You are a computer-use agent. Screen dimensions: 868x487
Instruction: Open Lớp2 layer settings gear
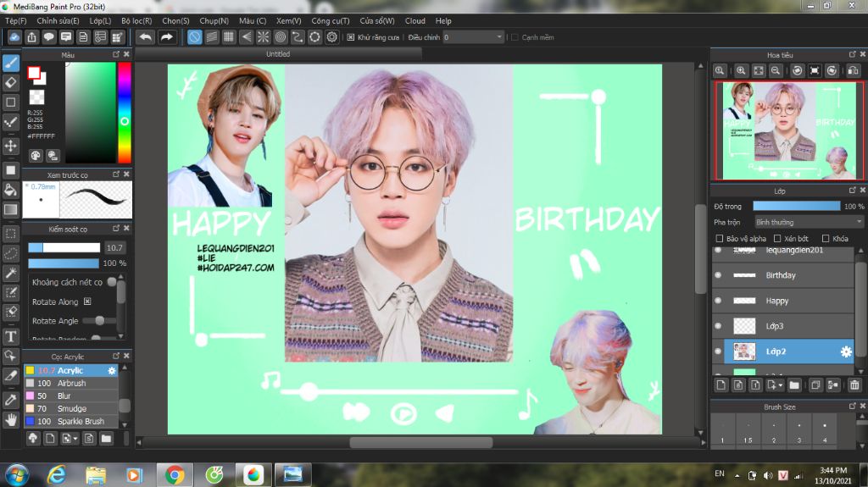click(x=846, y=351)
